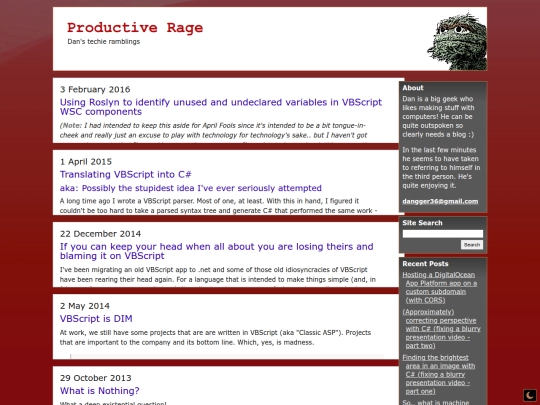Open recent post correcting perspective part two
540x405 pixels.
442,329
